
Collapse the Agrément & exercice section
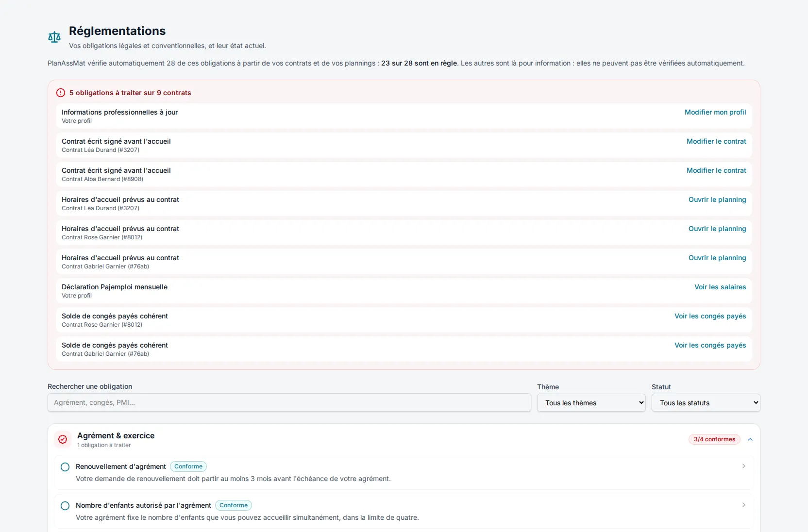[x=750, y=439]
